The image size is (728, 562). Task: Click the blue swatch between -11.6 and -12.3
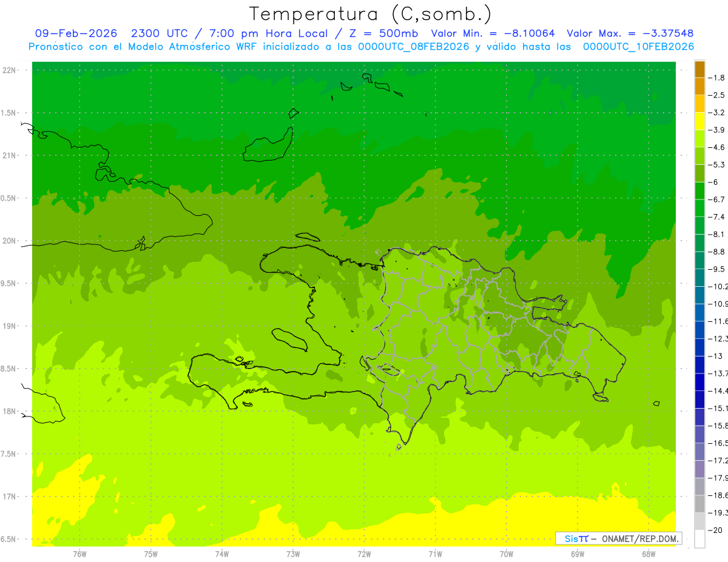point(699,330)
